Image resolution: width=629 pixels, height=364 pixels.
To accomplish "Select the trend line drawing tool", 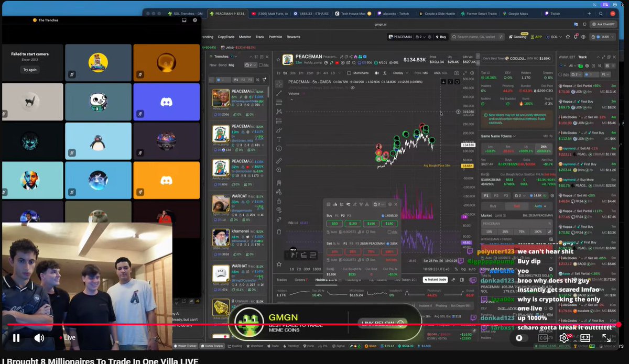I will [x=279, y=93].
